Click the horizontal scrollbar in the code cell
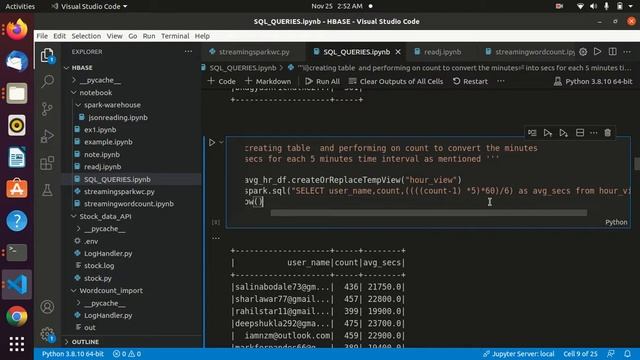The height and width of the screenshot is (360, 640). 429,213
